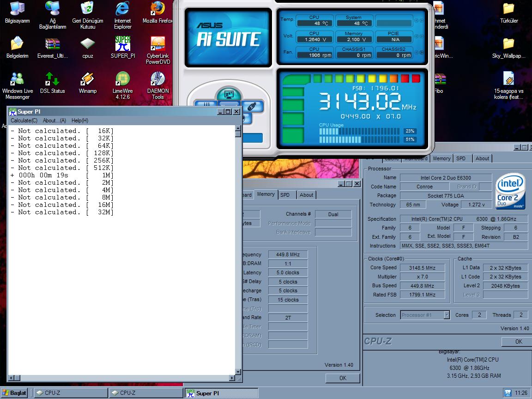Select Geri Dönüşüm Kutusu recycle bin icon

click(x=88, y=15)
